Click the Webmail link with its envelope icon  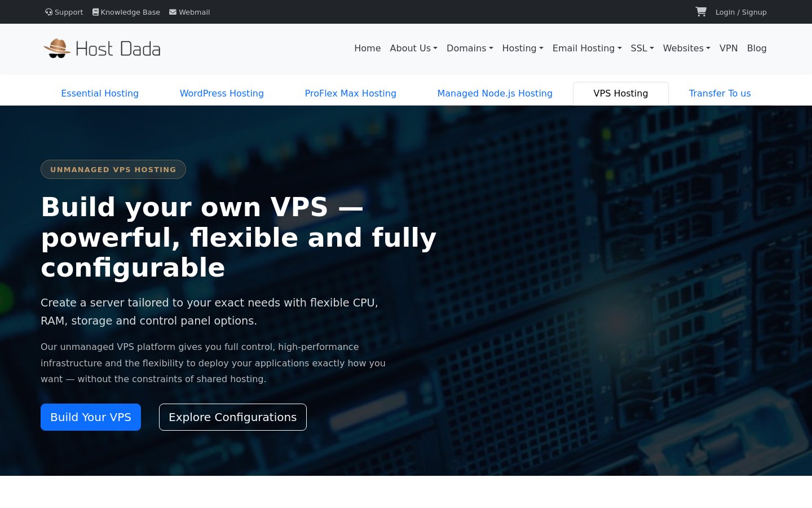point(189,12)
